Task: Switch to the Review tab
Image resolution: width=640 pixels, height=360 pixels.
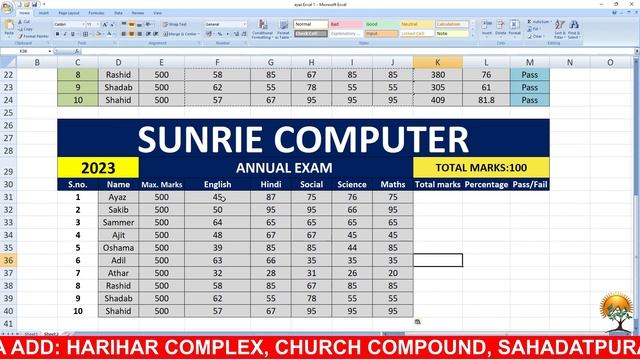Action: click(138, 13)
